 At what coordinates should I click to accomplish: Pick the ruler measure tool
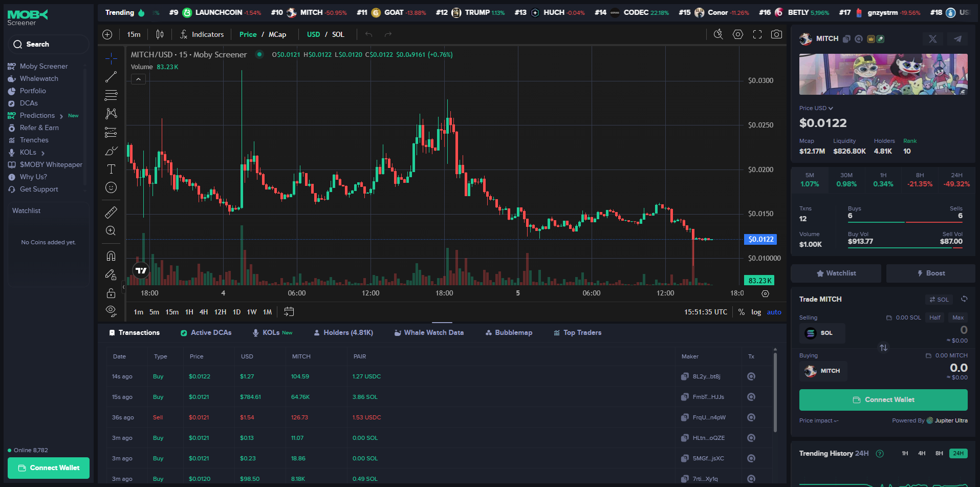tap(111, 212)
